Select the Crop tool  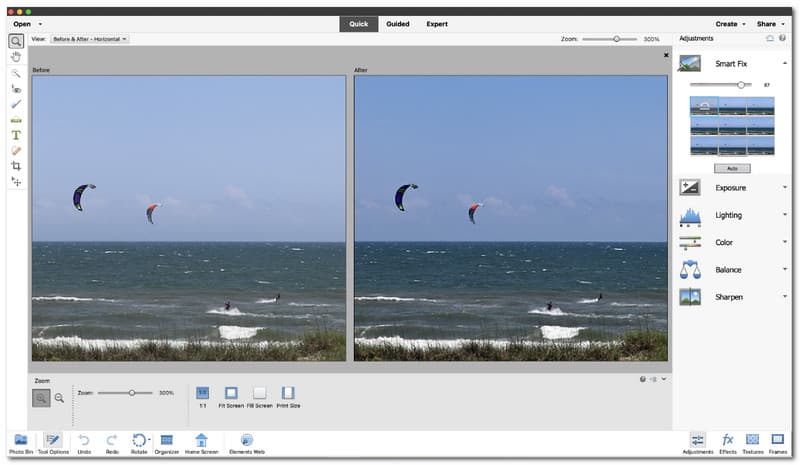[16, 166]
